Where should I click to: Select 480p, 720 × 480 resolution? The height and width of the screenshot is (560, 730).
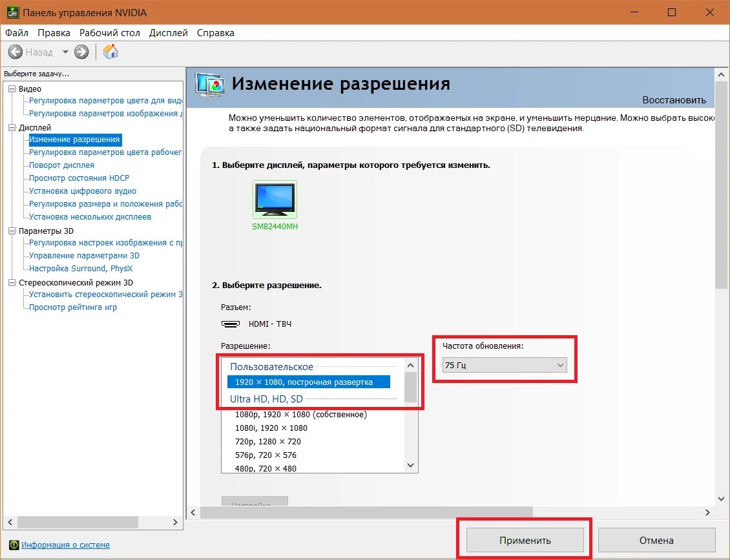[266, 468]
